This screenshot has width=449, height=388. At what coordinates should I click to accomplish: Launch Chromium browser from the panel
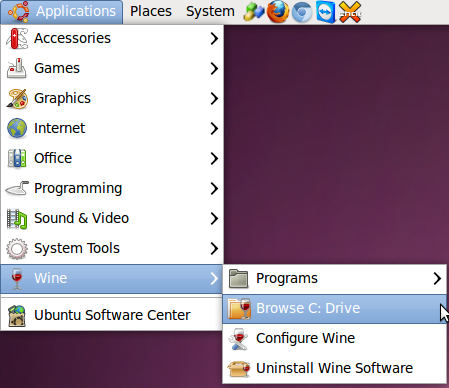coord(302,12)
